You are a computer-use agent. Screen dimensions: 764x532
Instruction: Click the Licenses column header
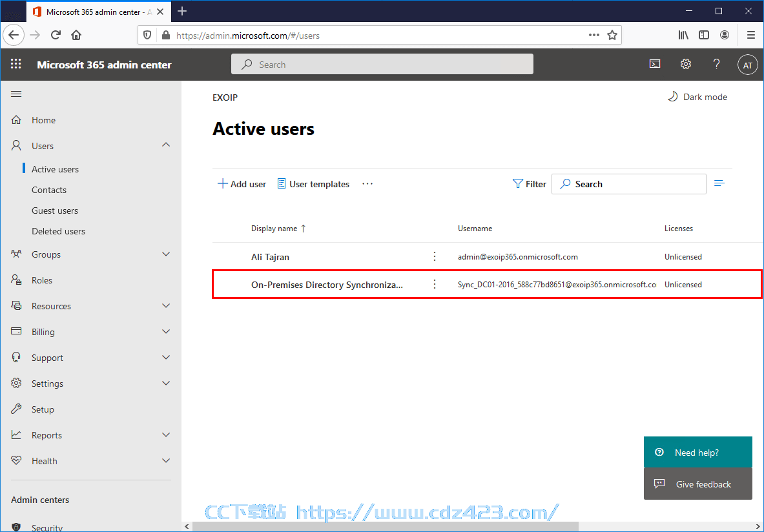pyautogui.click(x=678, y=229)
